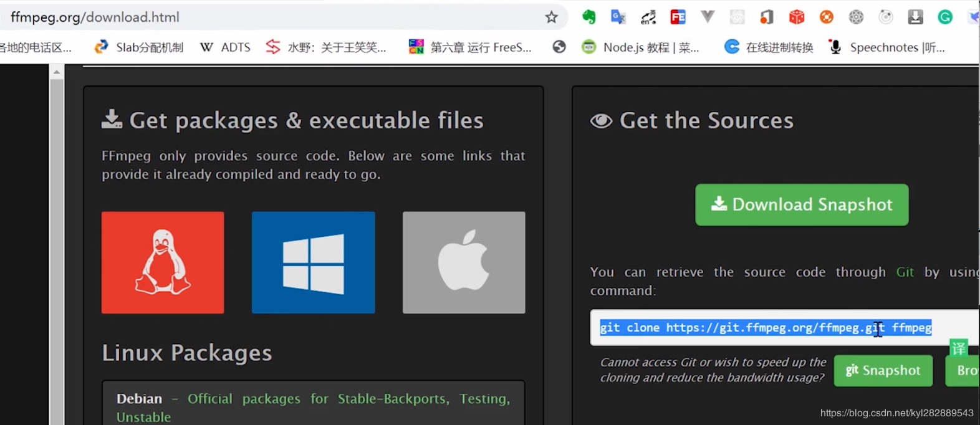Click the Office extension icon

[767, 17]
